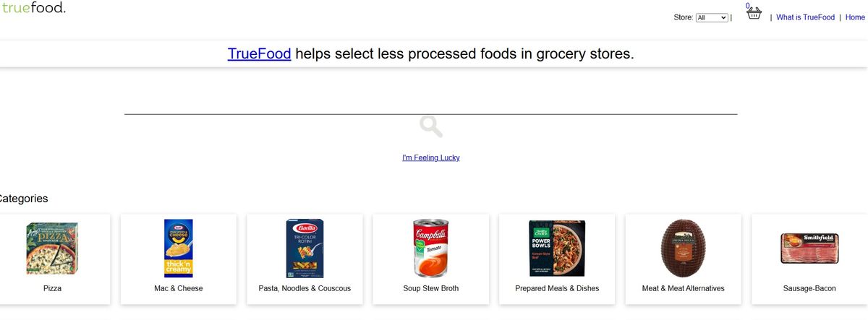Choose the Meat & Meat Alternatives label
Image resolution: width=868 pixels, height=320 pixels.
click(x=683, y=288)
